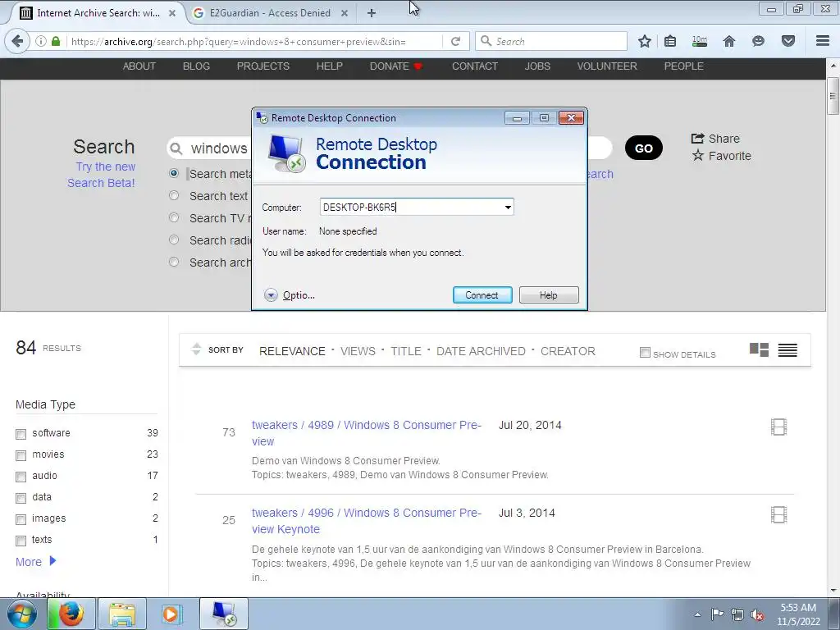Click Remote Desktop Connection taskbar button
840x630 pixels.
click(x=224, y=614)
